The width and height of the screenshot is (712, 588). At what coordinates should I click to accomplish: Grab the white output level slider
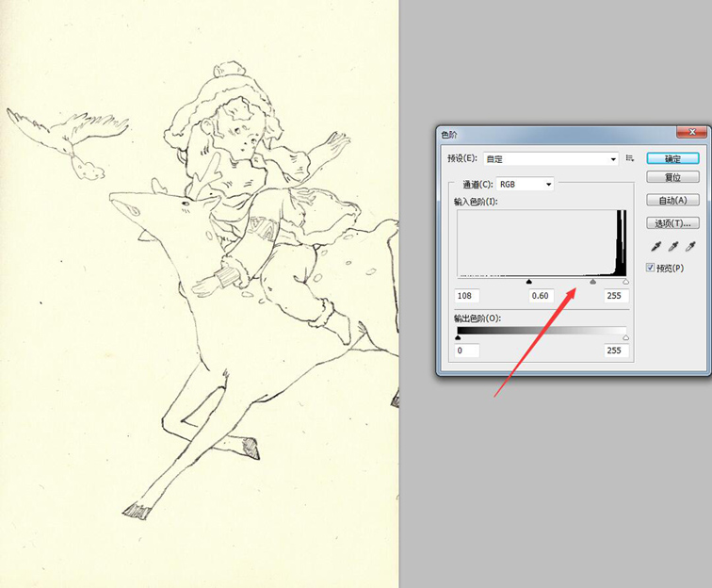click(625, 337)
